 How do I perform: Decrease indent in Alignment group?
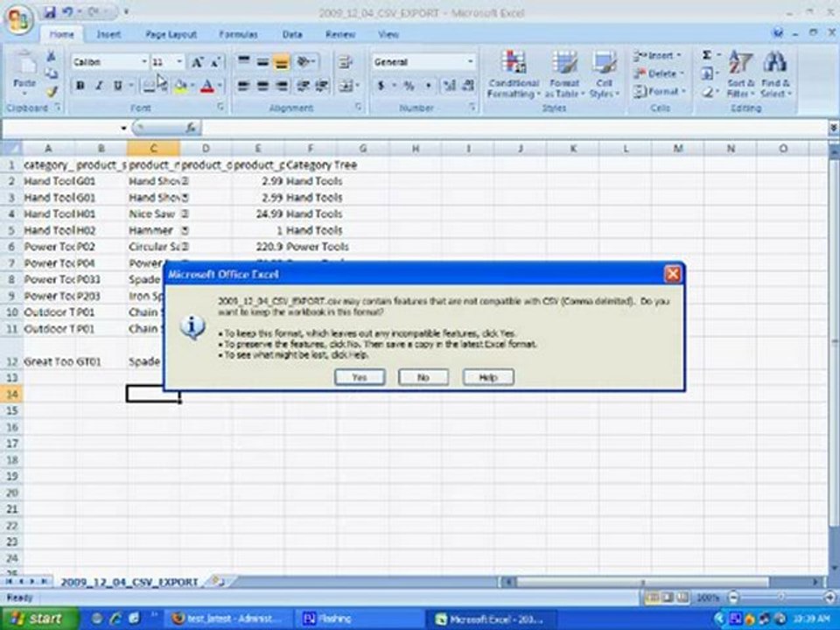pyautogui.click(x=304, y=86)
